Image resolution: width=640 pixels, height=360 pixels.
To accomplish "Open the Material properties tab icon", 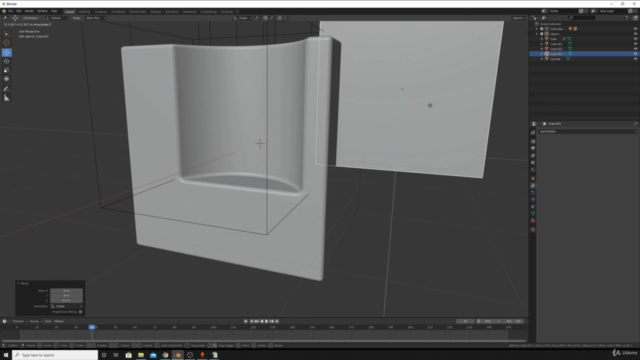I will (x=533, y=221).
